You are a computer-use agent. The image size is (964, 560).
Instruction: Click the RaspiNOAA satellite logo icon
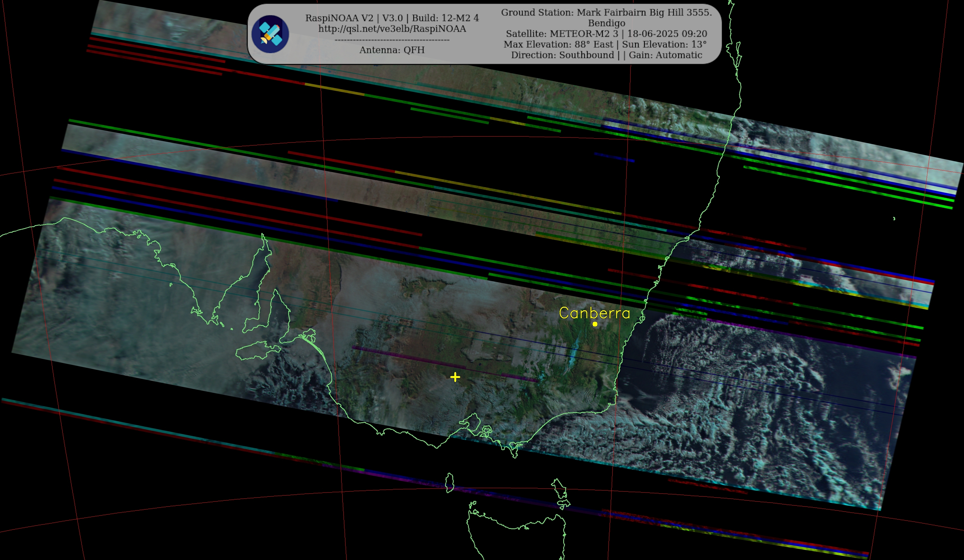[x=270, y=34]
